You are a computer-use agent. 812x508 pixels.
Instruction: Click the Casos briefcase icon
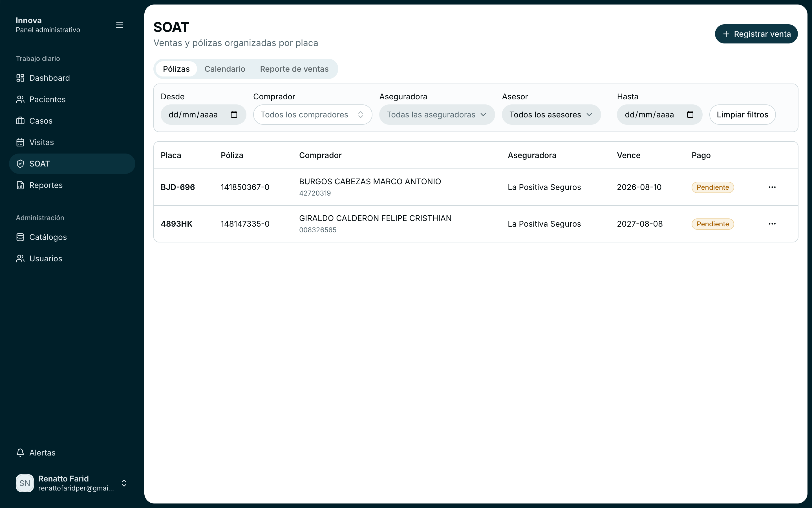tap(20, 121)
